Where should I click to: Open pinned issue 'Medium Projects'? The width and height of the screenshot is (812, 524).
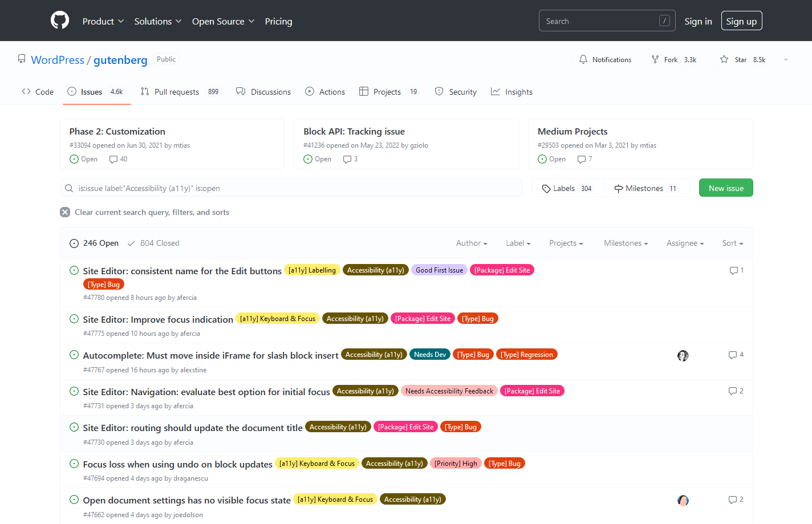573,131
